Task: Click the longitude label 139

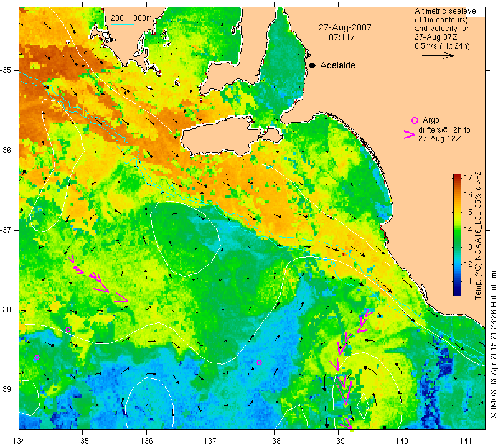Action: click(338, 441)
